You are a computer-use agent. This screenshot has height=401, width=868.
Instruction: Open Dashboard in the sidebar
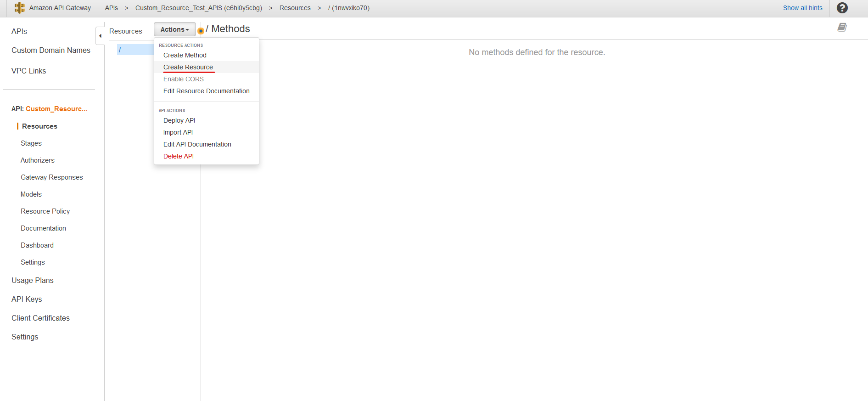pyautogui.click(x=37, y=245)
